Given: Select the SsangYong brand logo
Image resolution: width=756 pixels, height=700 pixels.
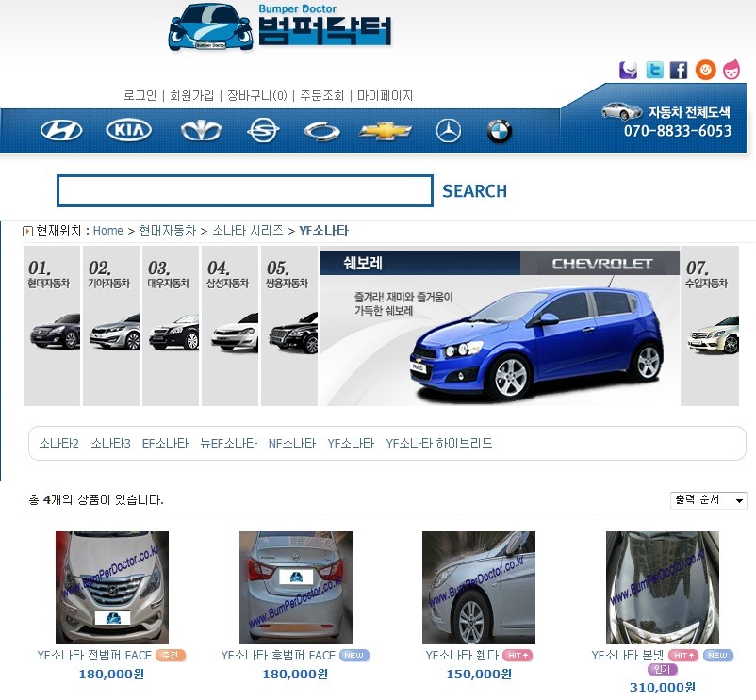Looking at the screenshot, I should tap(263, 131).
